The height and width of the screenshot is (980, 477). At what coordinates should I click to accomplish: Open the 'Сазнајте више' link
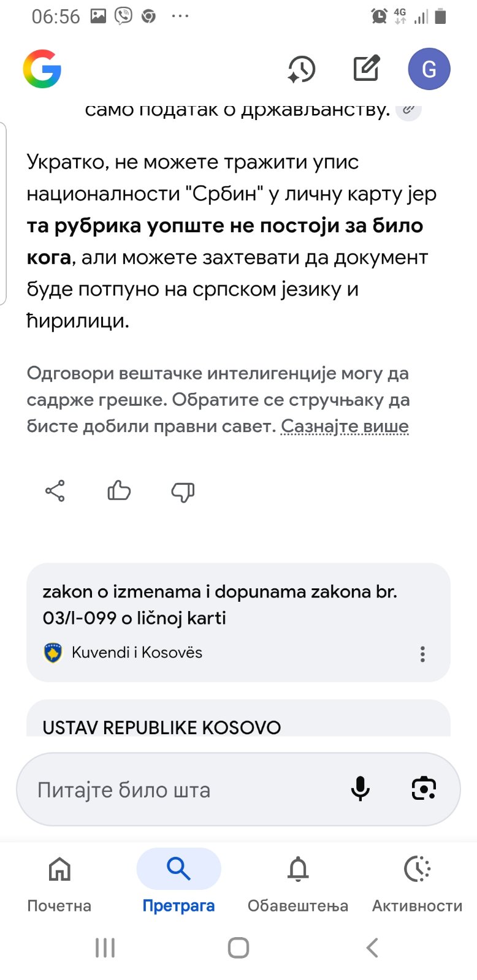click(x=345, y=426)
